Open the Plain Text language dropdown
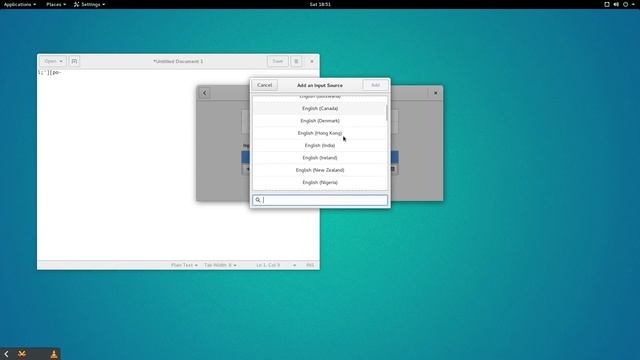640x360 pixels. pos(184,265)
